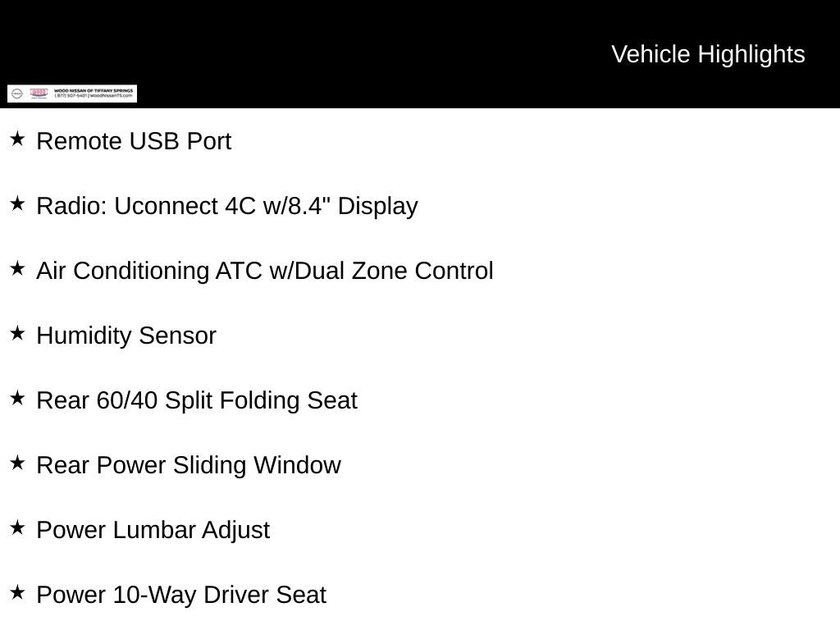This screenshot has height=630, width=840.
Task: Click the star beside Rear 60/40 Split Folding Seat
Action: (17, 399)
